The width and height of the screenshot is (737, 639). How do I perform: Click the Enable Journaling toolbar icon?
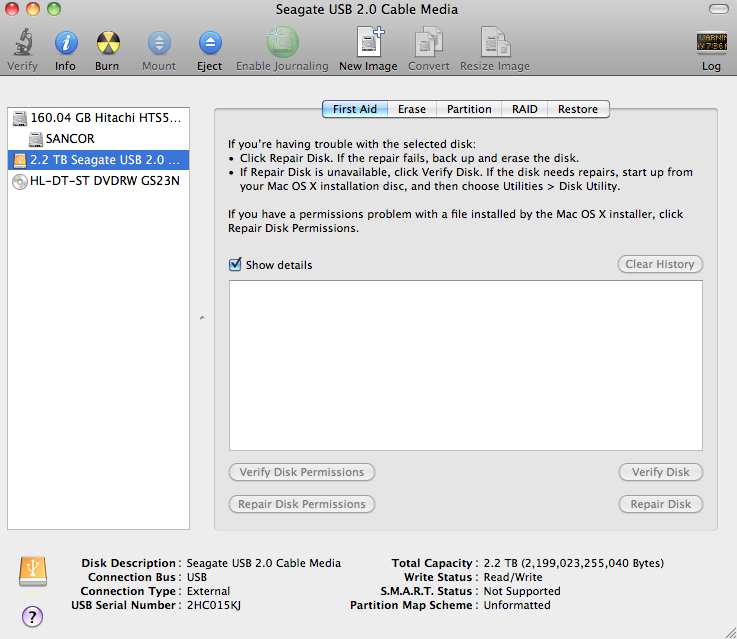coord(282,42)
